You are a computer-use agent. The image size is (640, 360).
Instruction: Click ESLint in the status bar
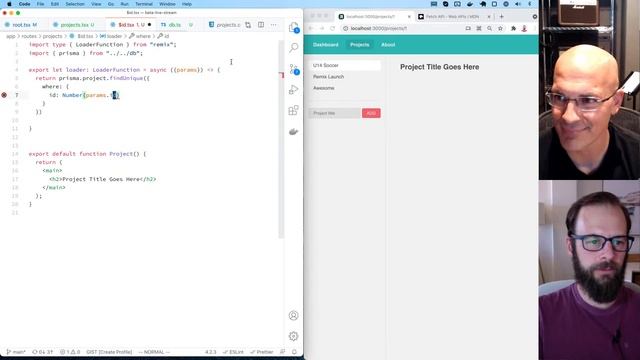tap(233, 352)
